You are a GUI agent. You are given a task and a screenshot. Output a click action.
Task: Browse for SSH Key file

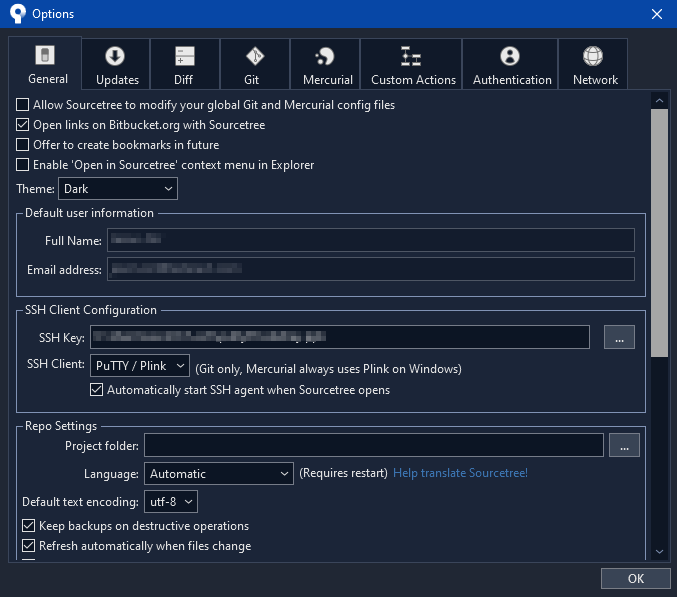point(619,337)
